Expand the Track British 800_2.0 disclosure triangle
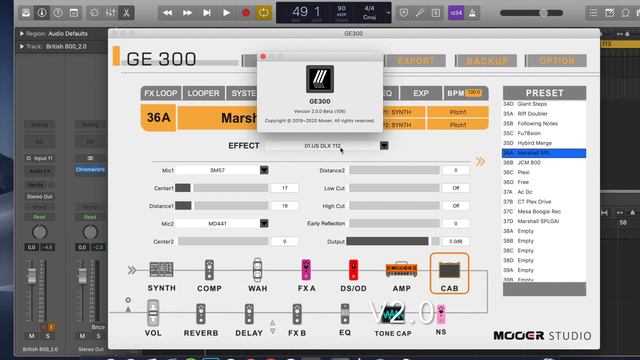The height and width of the screenshot is (360, 640). pos(22,47)
